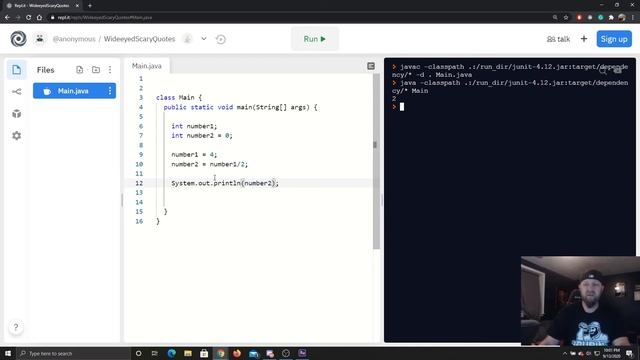Open the Chrome three-dot menu

[633, 18]
